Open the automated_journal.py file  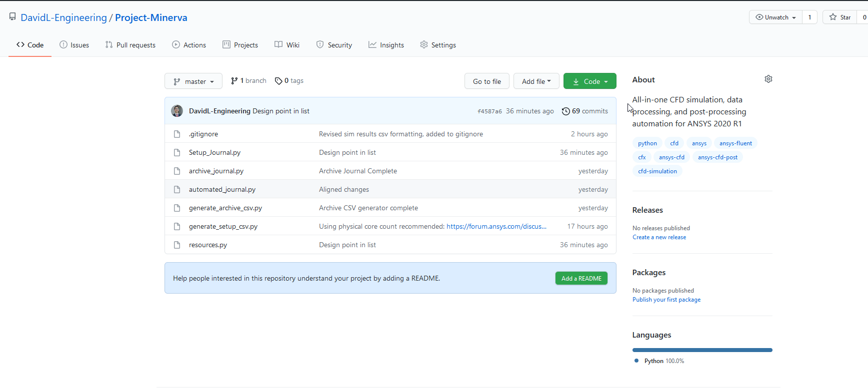point(222,189)
